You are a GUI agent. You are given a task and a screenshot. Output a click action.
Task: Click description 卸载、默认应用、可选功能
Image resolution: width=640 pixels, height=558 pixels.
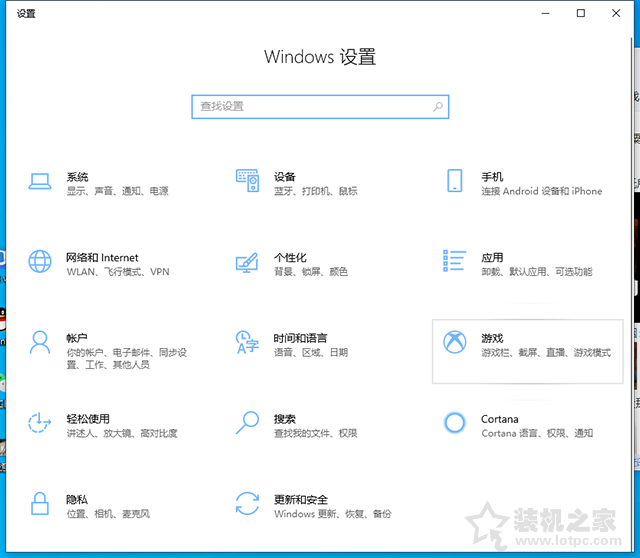(537, 272)
